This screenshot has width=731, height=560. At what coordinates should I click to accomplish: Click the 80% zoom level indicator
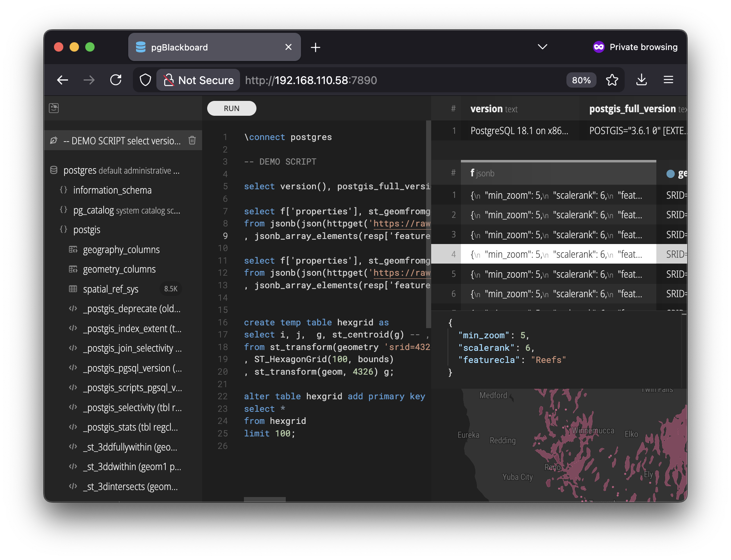(x=581, y=80)
